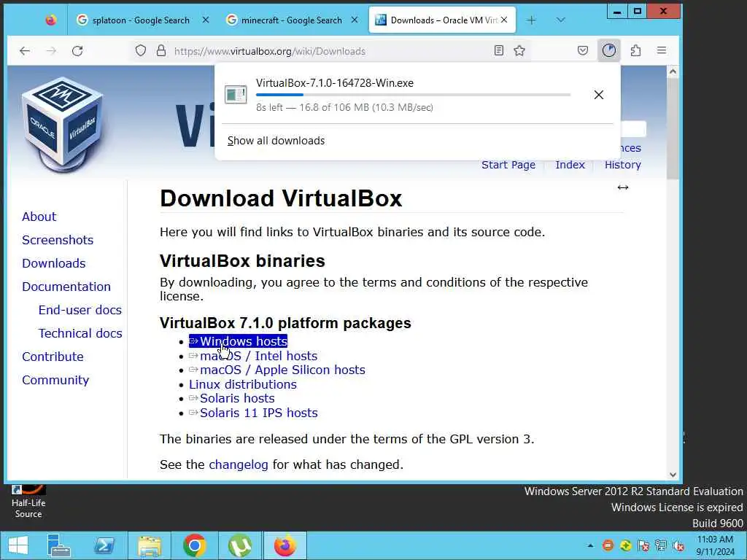Open Contribute in the sidebar
The width and height of the screenshot is (747, 560).
(53, 357)
